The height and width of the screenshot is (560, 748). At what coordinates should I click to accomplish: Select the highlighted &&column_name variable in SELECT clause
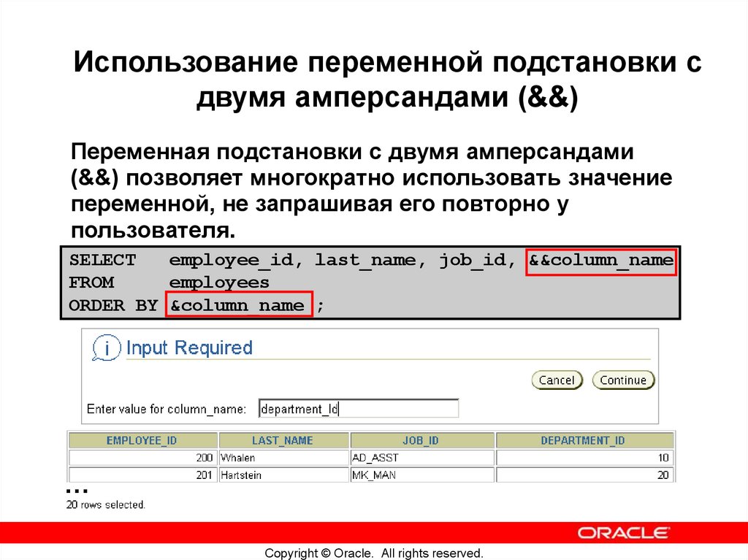pos(600,260)
